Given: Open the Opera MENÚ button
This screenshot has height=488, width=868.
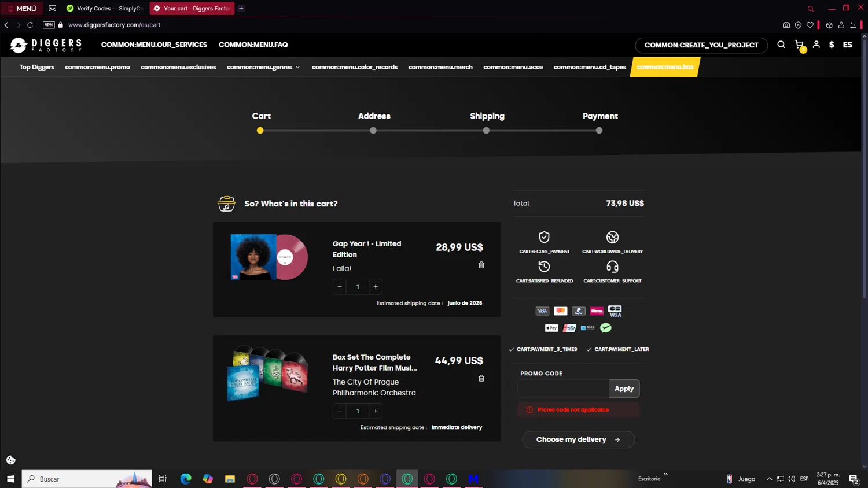Looking at the screenshot, I should coord(22,8).
